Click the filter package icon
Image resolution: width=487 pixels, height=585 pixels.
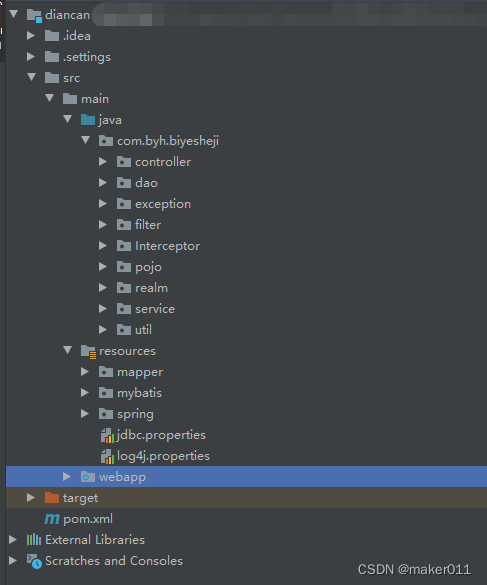(x=124, y=225)
